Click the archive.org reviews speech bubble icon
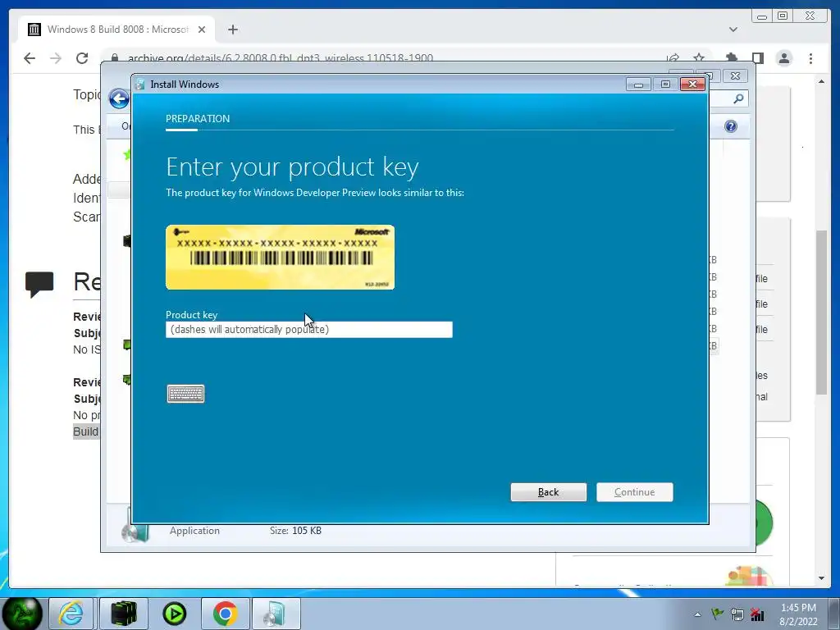Image resolution: width=840 pixels, height=630 pixels. pyautogui.click(x=39, y=284)
